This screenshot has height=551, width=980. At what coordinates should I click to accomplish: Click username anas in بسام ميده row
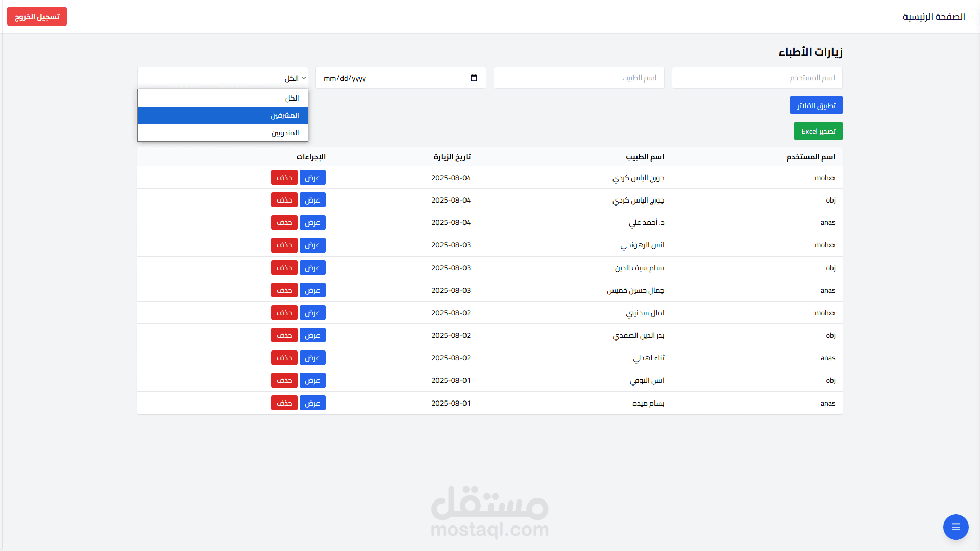[x=828, y=403]
